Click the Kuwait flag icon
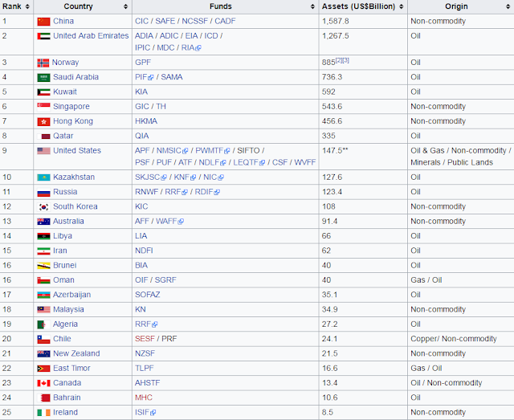Screen dimensions: 514x420 (43, 92)
